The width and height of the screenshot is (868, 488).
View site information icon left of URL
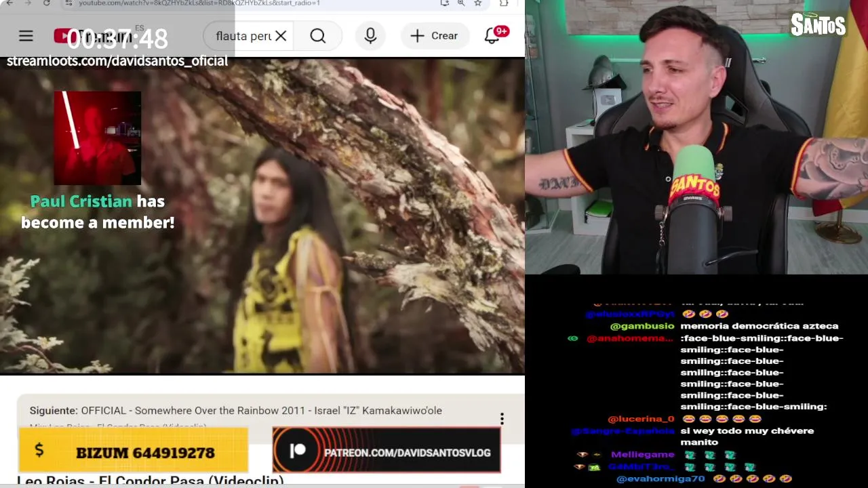click(68, 3)
